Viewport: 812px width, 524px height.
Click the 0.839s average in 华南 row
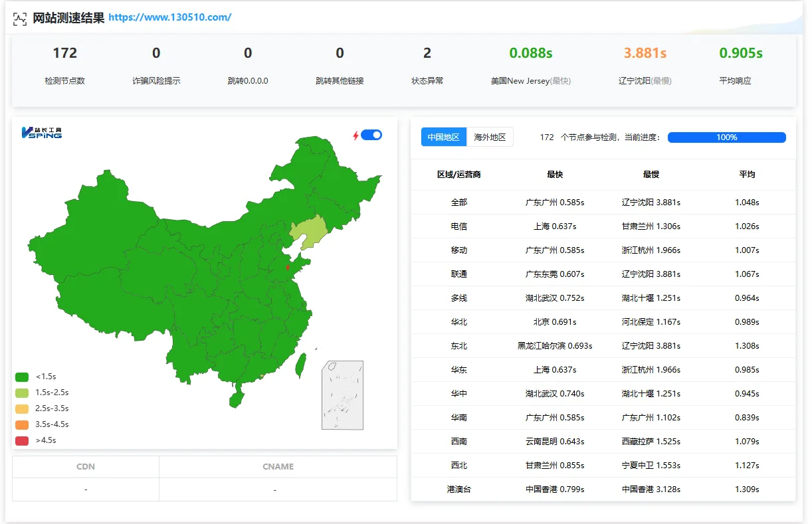point(747,418)
